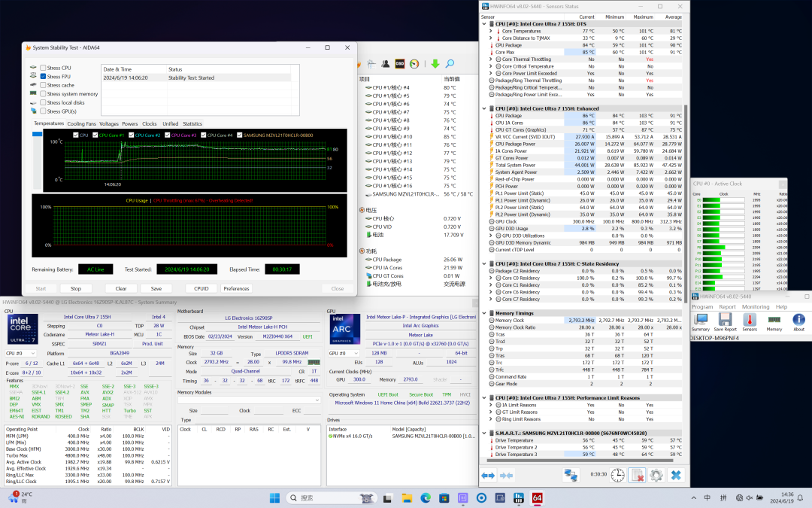Image resolution: width=812 pixels, height=508 pixels.
Task: Uncheck the Stress FPU checkbox
Action: [x=43, y=77]
